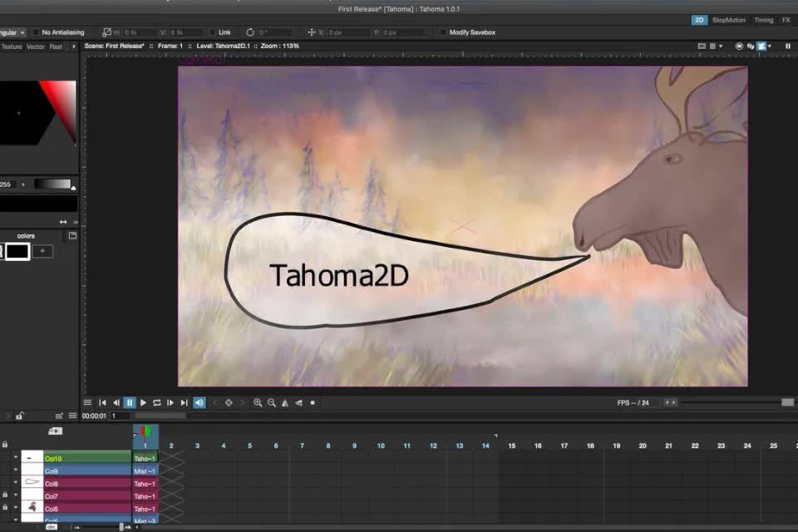
Task: Enable the No Antialiasing checkbox
Action: (36, 32)
